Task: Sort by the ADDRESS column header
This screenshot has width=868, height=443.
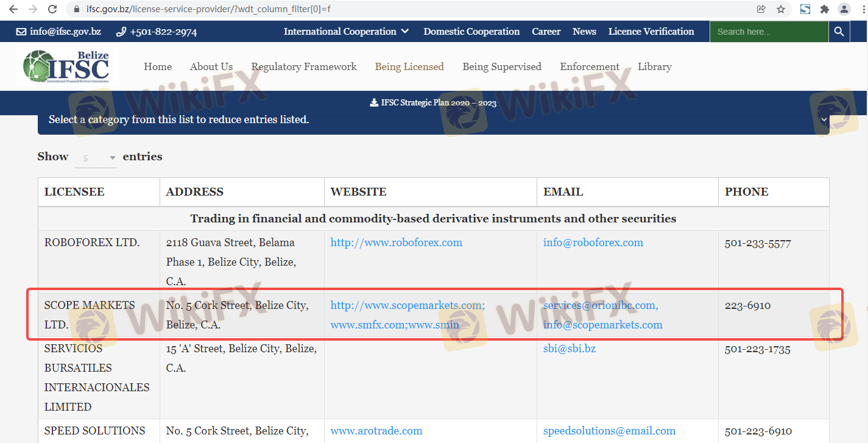Action: (242, 192)
